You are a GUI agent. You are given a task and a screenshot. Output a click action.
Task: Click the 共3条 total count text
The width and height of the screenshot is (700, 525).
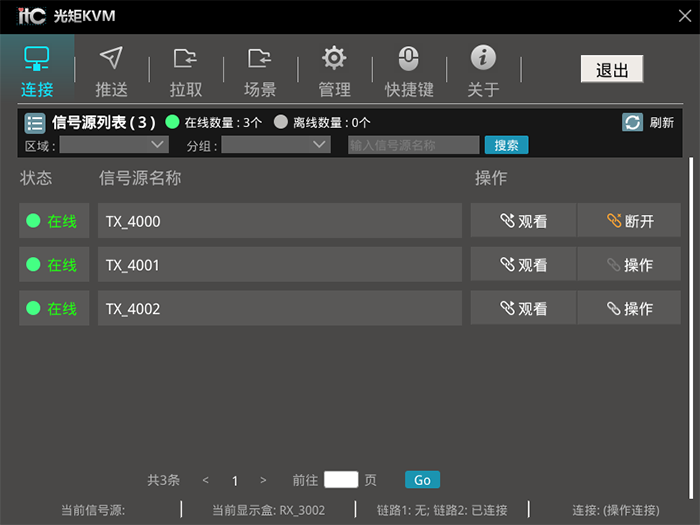pos(163,480)
